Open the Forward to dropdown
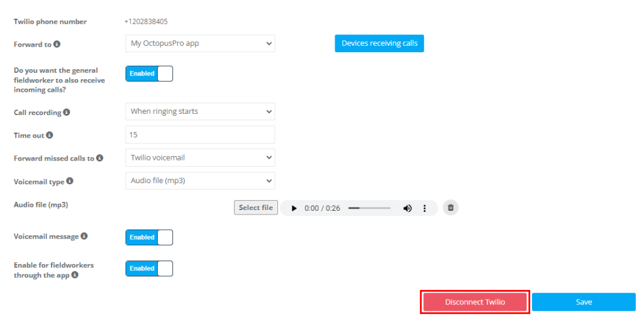This screenshot has width=644, height=324. click(200, 43)
